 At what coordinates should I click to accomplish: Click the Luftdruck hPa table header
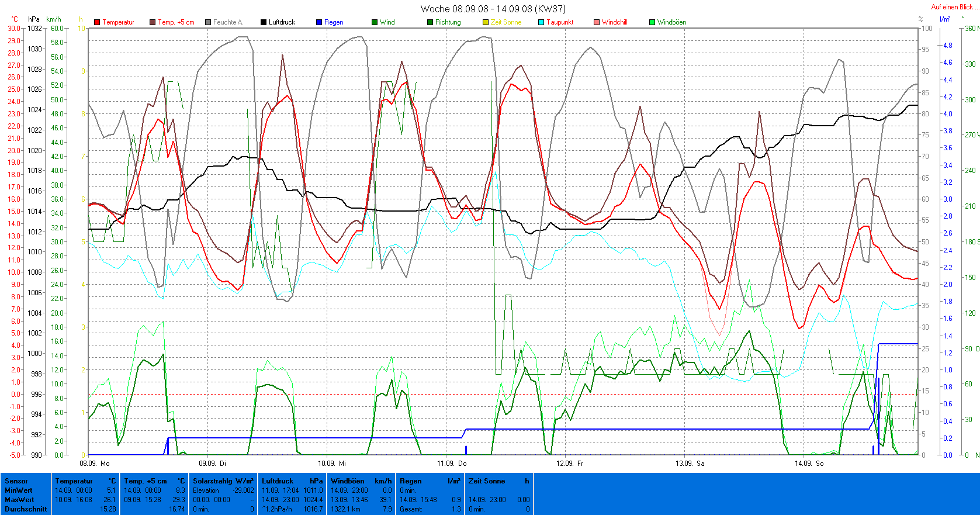tap(292, 481)
